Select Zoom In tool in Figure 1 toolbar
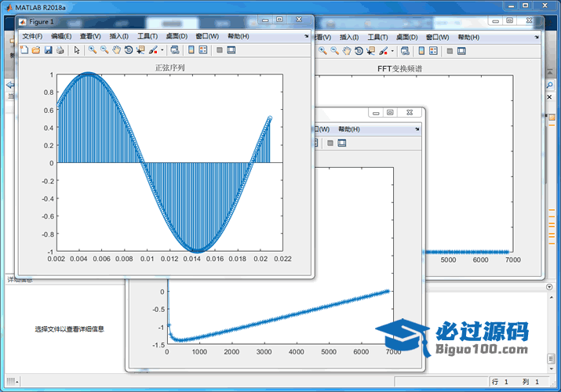Viewport: 561px width, 392px height. tap(93, 50)
